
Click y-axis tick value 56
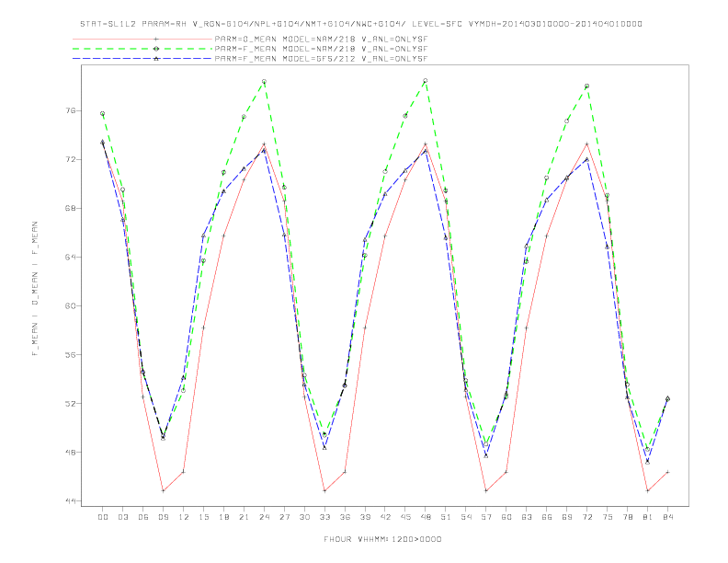(70, 355)
